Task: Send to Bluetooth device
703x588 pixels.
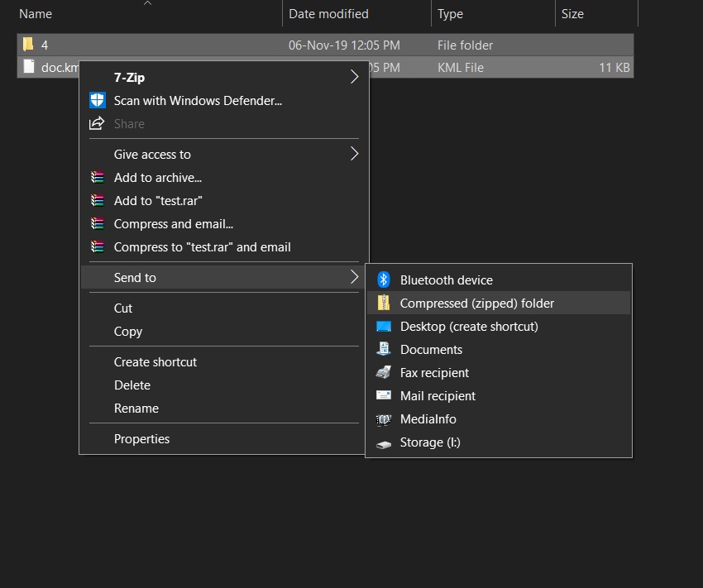Action: click(499, 280)
